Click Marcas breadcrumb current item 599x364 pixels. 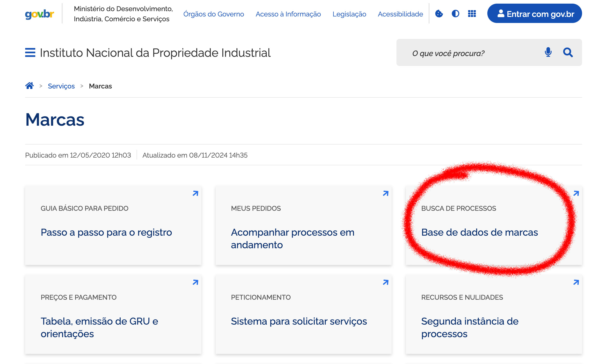pos(100,86)
